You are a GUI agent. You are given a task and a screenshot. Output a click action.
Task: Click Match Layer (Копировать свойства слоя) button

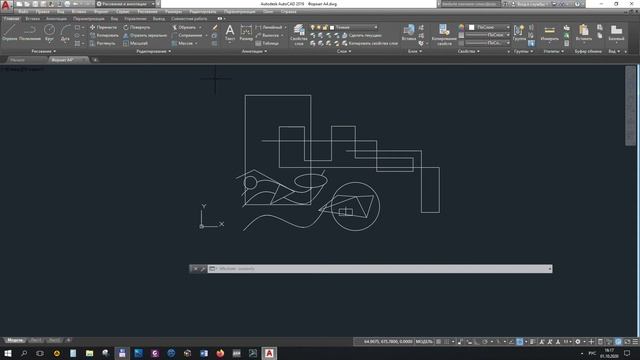pos(370,43)
